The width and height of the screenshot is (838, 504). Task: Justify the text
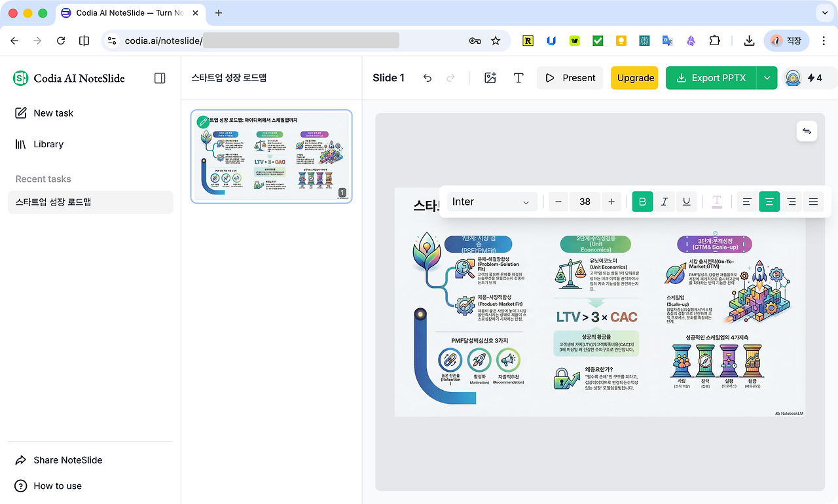[x=814, y=202]
